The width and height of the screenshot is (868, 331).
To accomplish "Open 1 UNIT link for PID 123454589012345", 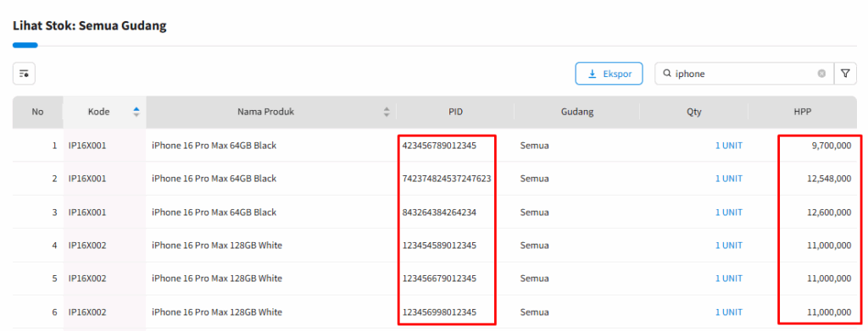I will pos(728,245).
